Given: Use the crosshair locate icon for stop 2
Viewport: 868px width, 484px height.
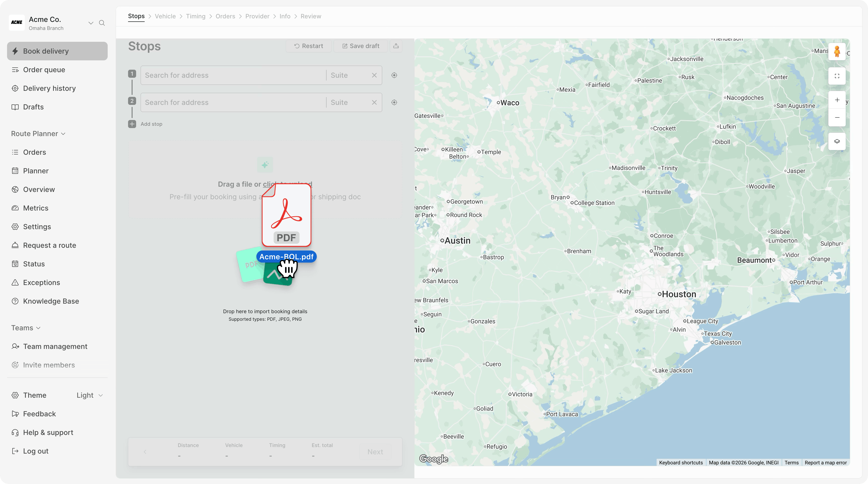Looking at the screenshot, I should coord(394,102).
